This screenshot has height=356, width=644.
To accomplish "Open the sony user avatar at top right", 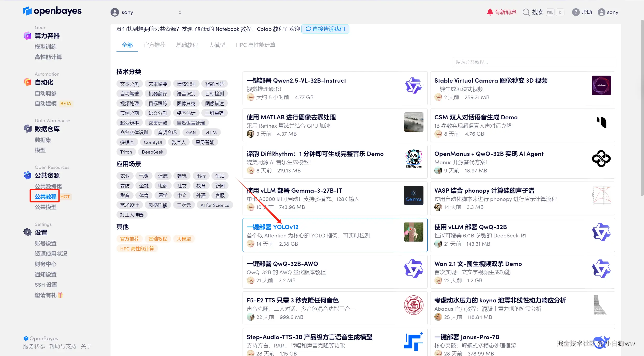I will [602, 12].
